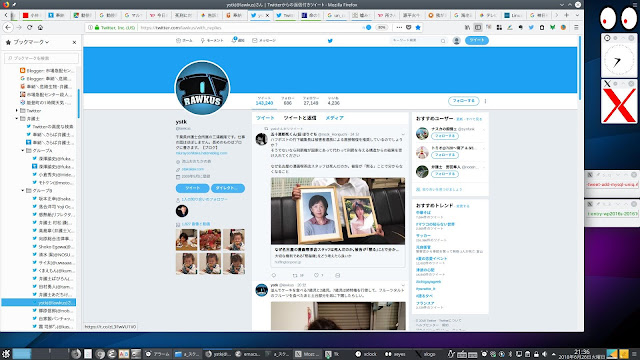Click the first media thumbnail of child
This screenshot has height=360, width=640.
coord(187,240)
